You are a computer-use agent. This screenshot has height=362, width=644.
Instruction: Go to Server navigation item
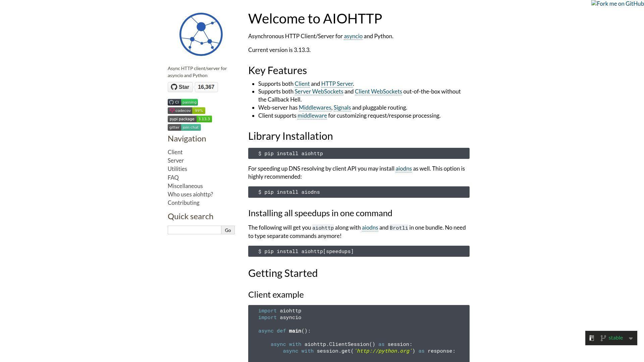(x=176, y=161)
